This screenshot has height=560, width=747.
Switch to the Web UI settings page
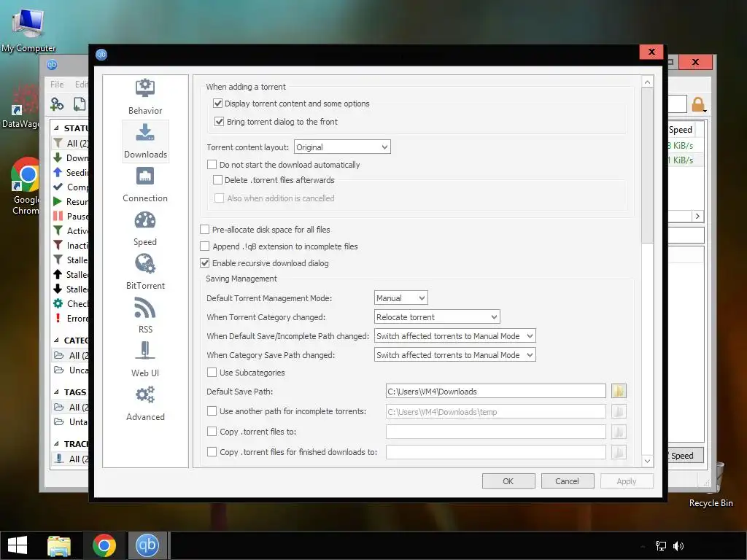pyautogui.click(x=145, y=360)
